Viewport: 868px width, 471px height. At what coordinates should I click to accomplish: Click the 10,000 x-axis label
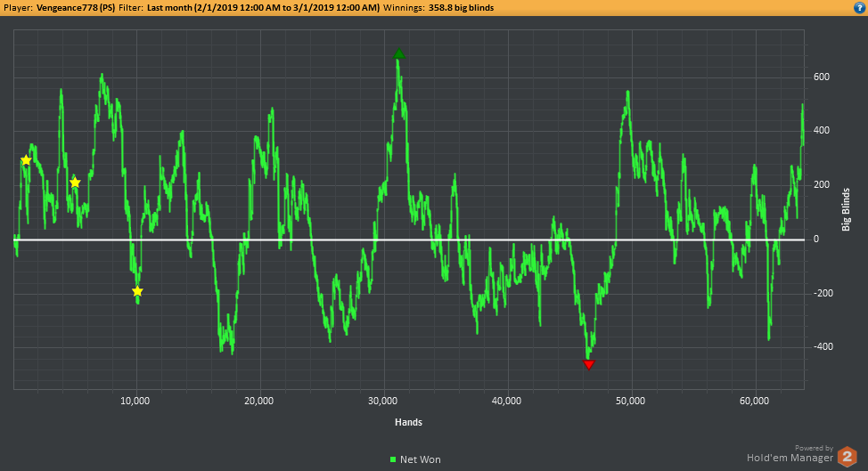(135, 401)
